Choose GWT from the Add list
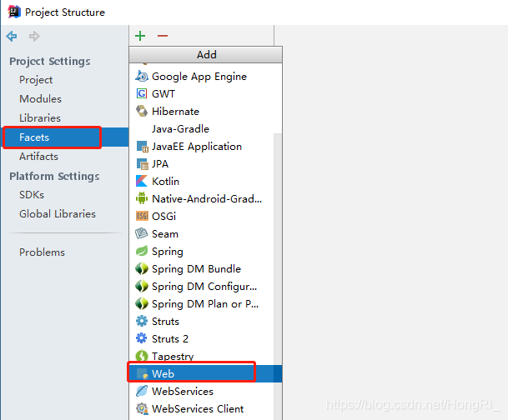This screenshot has height=420, width=508. tap(202, 94)
